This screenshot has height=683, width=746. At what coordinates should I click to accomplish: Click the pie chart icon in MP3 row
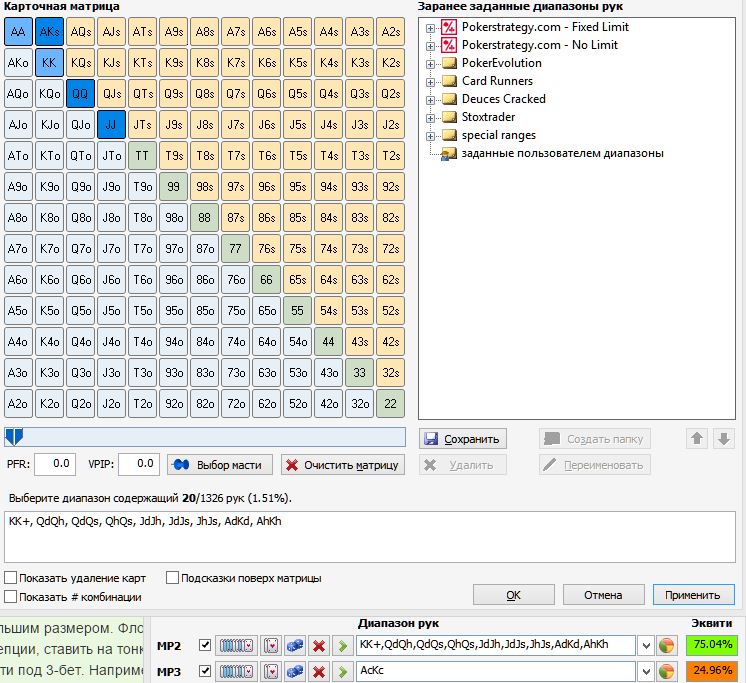tap(667, 671)
